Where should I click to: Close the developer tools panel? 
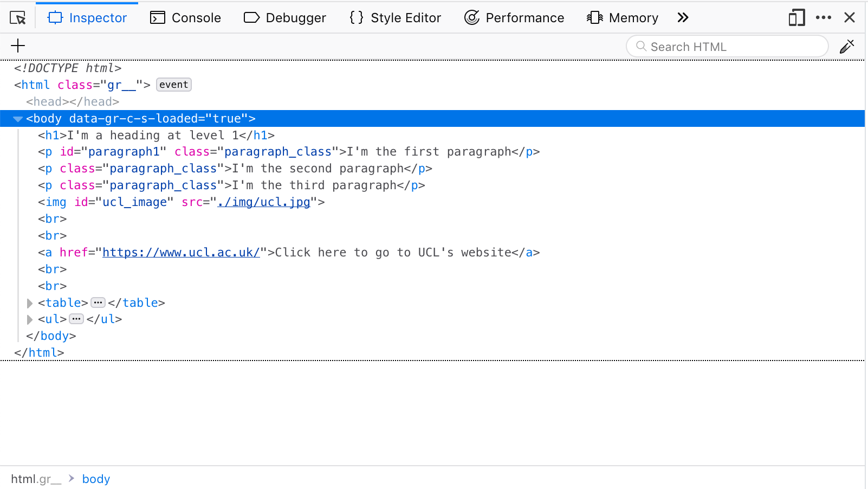coord(849,18)
